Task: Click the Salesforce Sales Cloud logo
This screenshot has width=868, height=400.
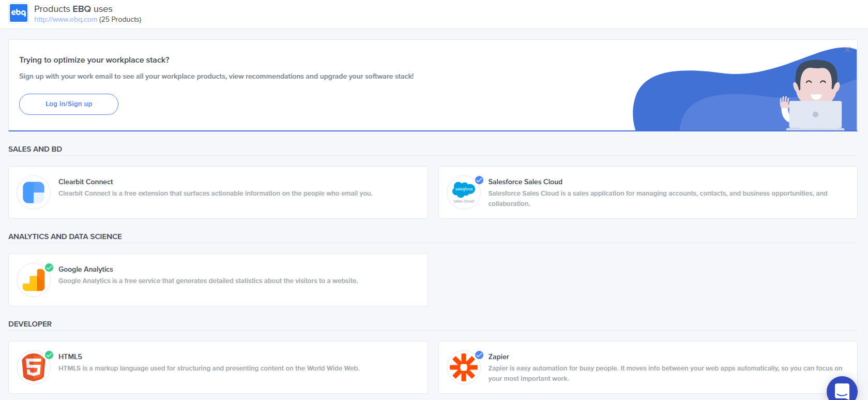Action: pyautogui.click(x=464, y=192)
